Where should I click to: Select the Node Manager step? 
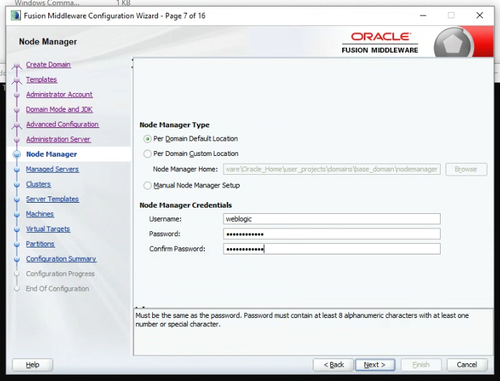(x=52, y=154)
